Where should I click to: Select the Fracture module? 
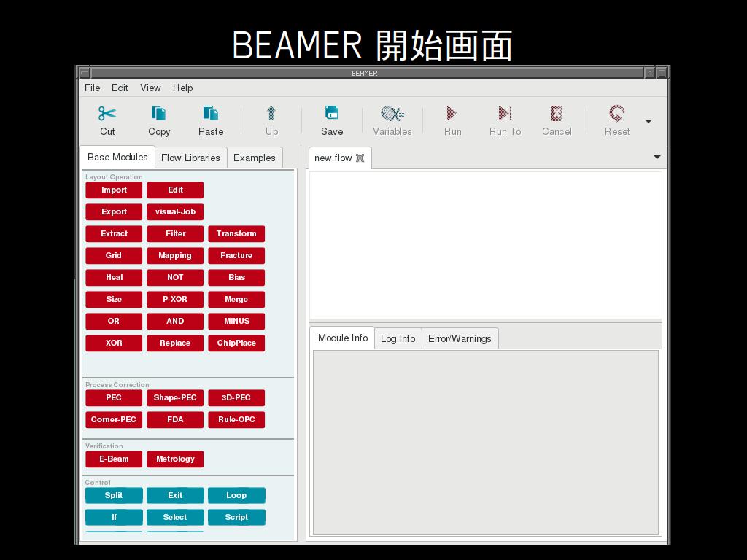(x=236, y=256)
